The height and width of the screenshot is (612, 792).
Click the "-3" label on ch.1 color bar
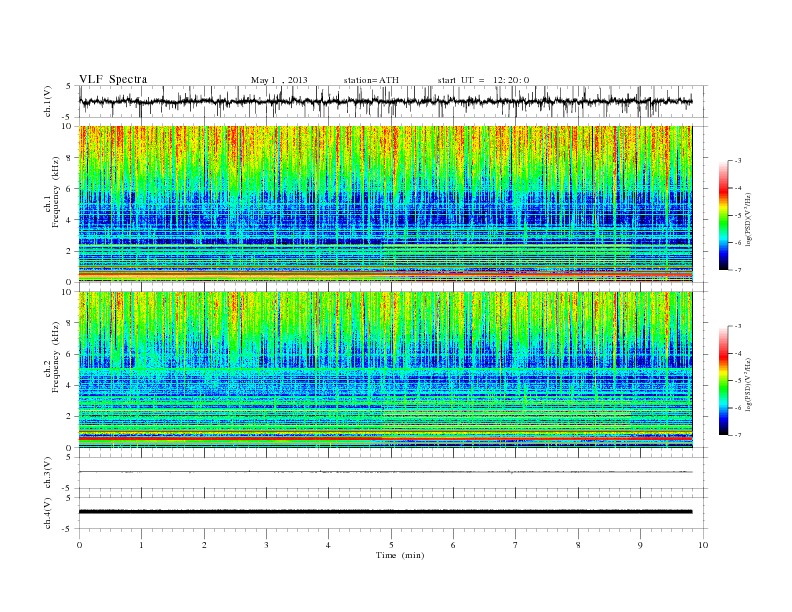(738, 161)
